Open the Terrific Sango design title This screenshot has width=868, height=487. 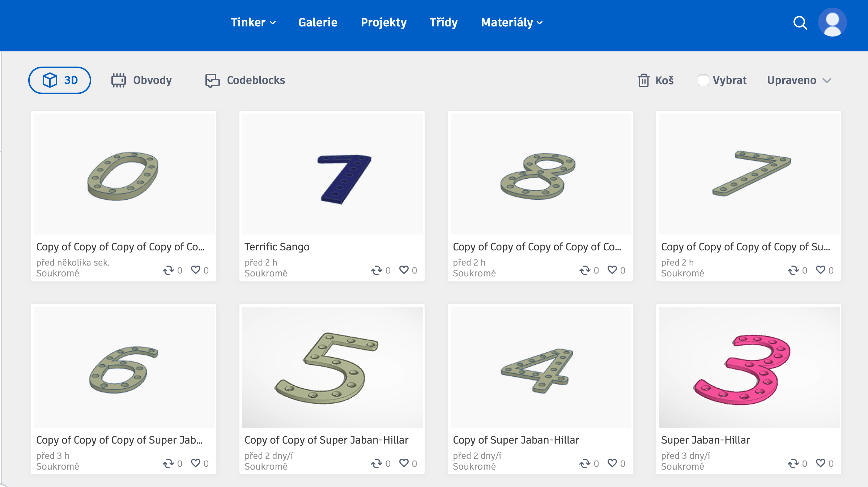277,247
